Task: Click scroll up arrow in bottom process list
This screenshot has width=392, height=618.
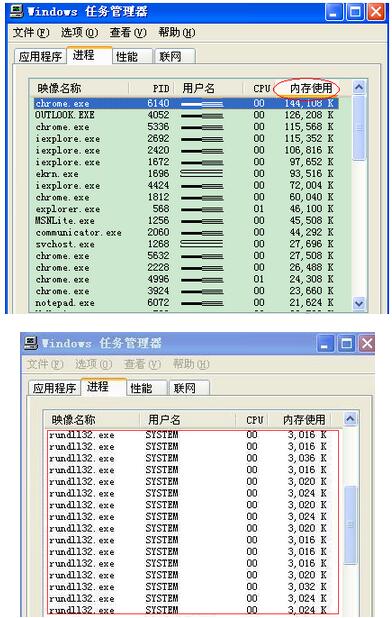Action: point(350,419)
